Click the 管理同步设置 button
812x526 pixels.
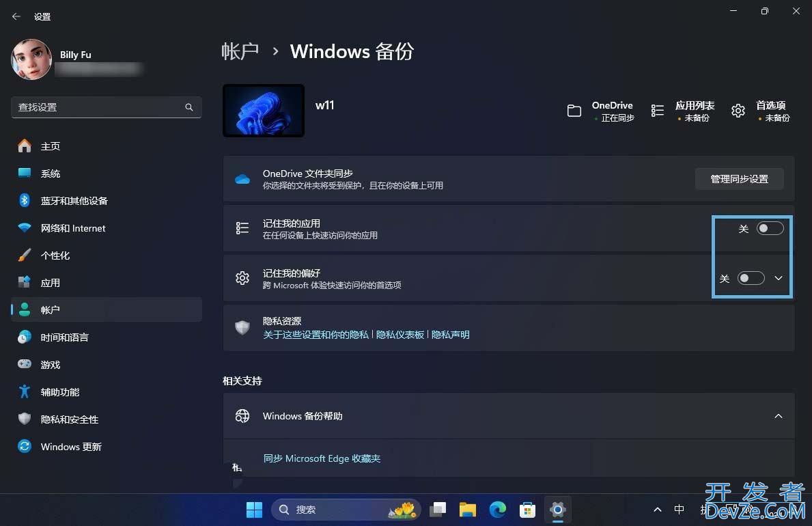739,179
